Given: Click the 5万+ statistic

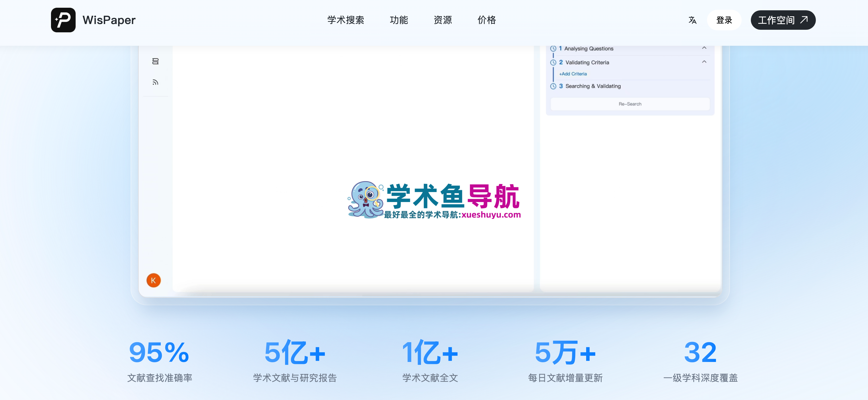Looking at the screenshot, I should [x=565, y=353].
